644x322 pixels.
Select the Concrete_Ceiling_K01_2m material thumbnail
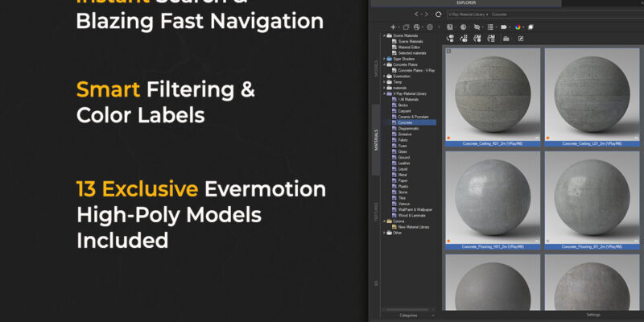pos(493,97)
